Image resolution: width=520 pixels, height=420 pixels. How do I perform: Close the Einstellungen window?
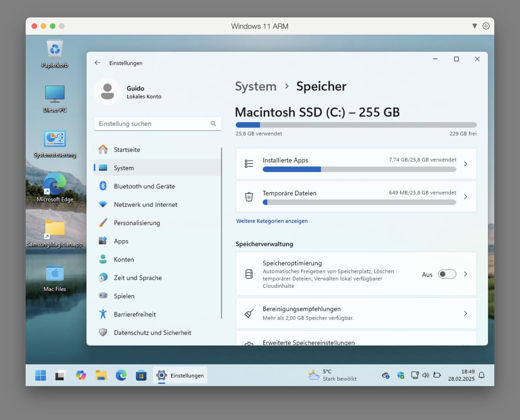pos(477,59)
